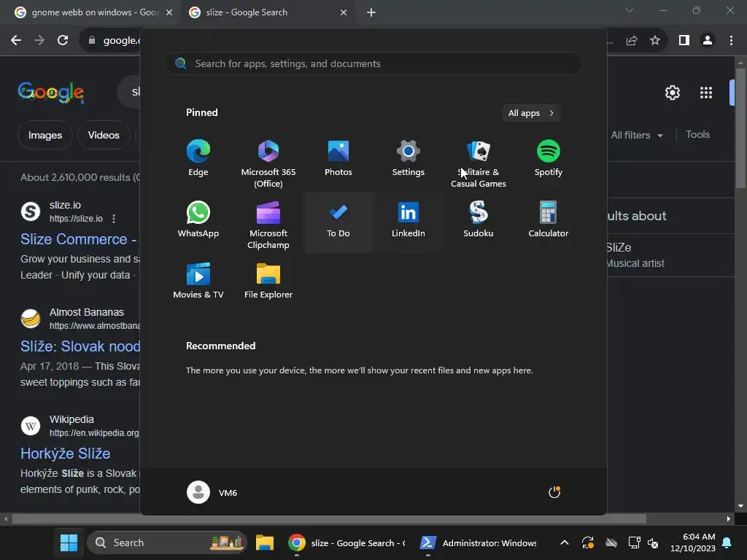
Task: Open a new Chrome tab
Action: pyautogui.click(x=371, y=12)
